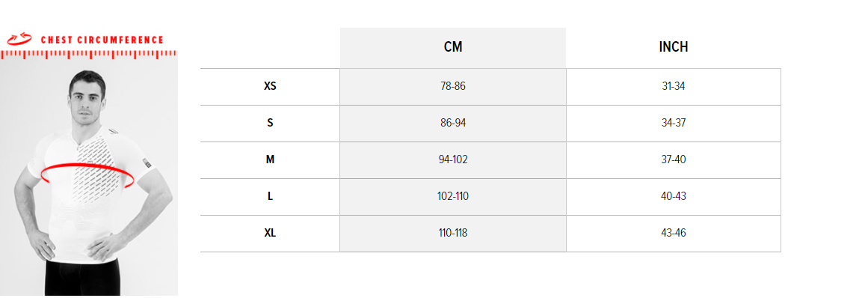Select the CM column header
Image resolution: width=868 pixels, height=298 pixels.
453,48
